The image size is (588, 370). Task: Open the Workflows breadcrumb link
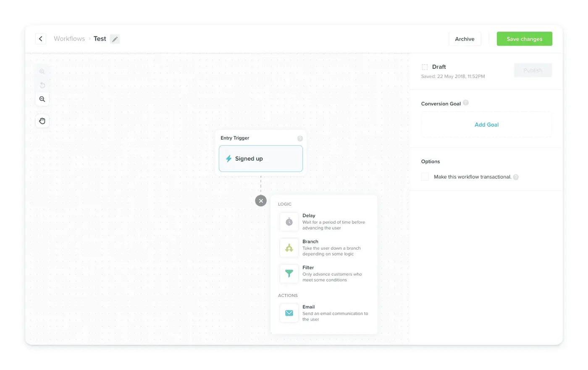point(69,39)
